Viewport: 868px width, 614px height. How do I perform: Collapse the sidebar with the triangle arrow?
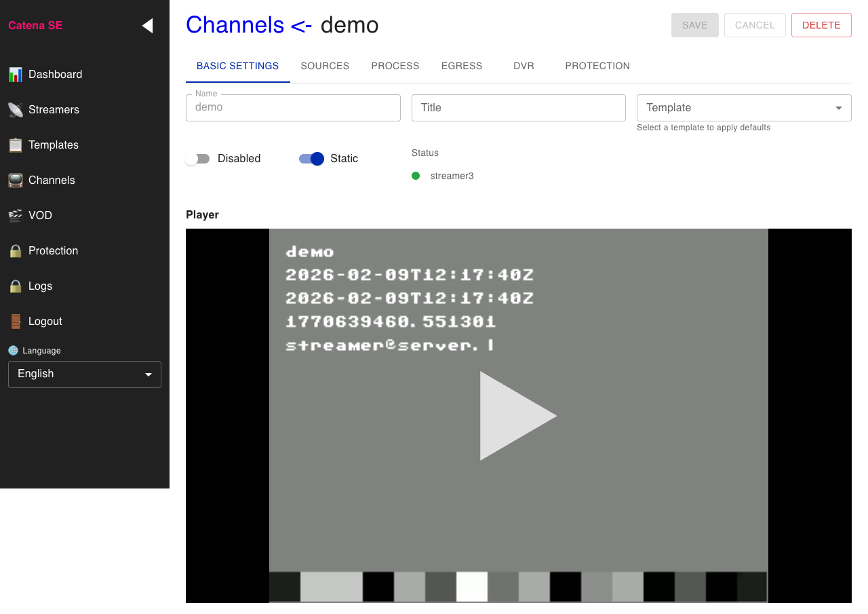click(147, 26)
